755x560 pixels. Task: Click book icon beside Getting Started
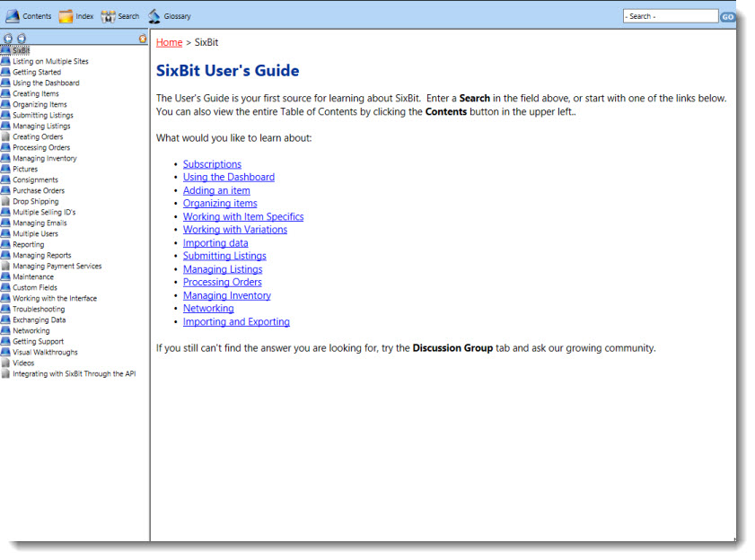5,72
